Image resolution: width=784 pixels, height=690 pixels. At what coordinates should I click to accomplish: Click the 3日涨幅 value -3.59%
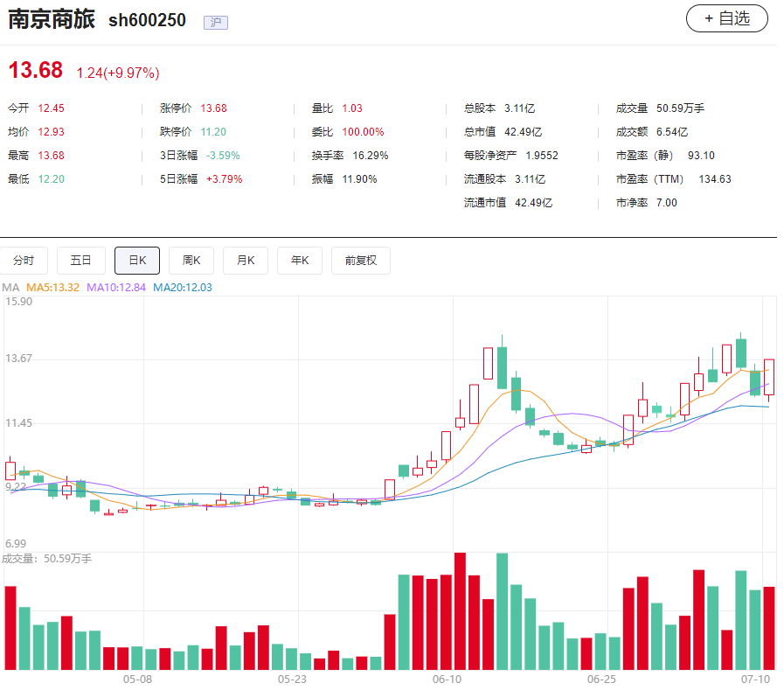tap(223, 155)
